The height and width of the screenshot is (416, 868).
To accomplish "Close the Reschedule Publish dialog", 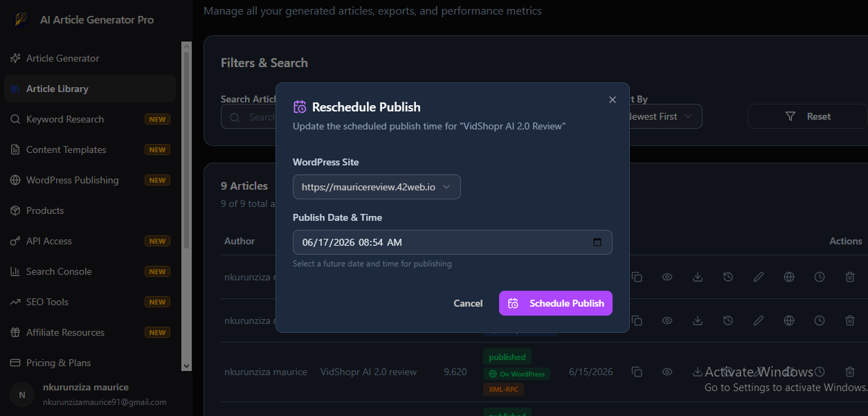I will [x=612, y=100].
